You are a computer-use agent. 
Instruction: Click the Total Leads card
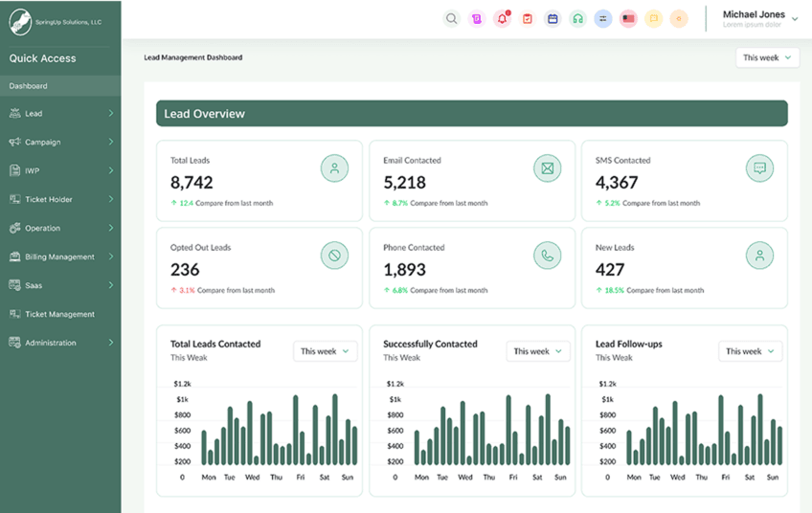pos(259,181)
